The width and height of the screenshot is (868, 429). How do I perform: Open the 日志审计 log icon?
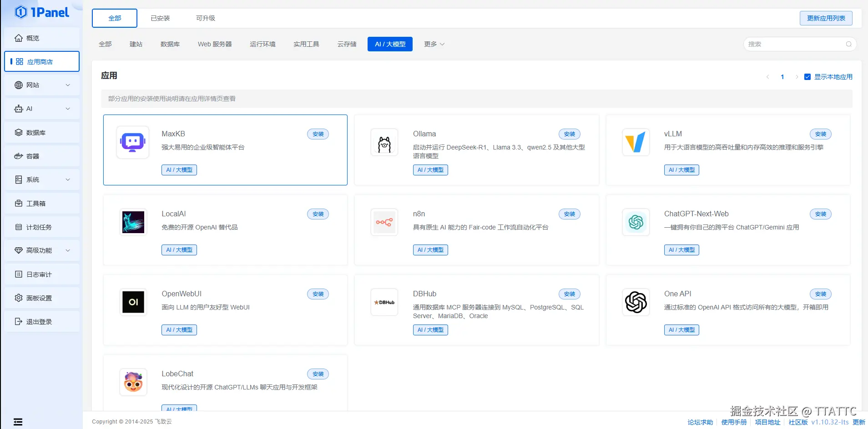pos(19,274)
